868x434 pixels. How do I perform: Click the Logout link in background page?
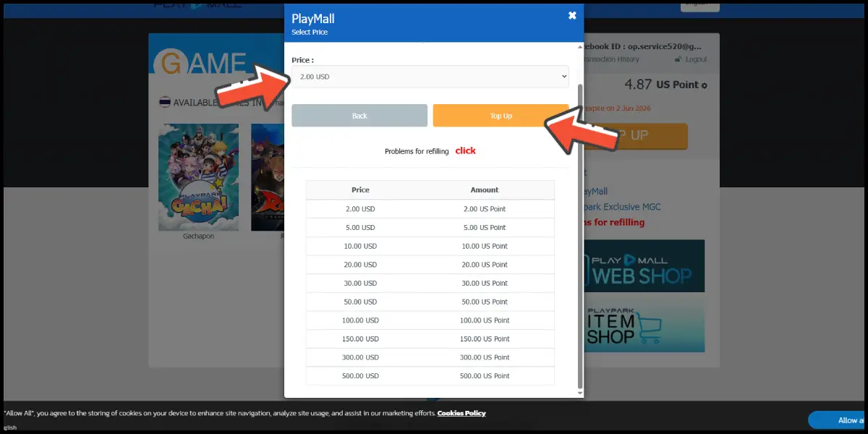pyautogui.click(x=692, y=59)
